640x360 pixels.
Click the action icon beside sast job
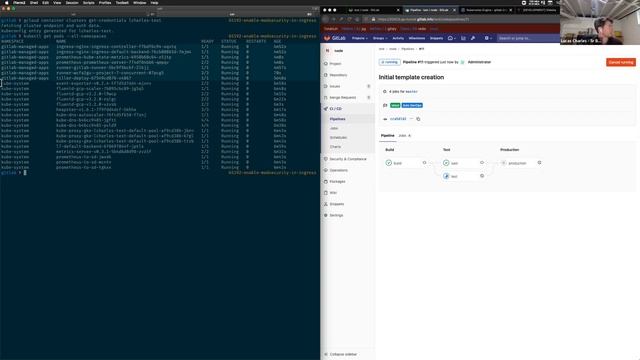click(482, 163)
